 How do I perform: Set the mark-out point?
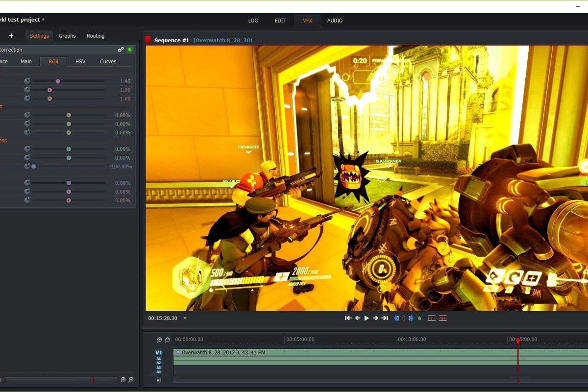click(x=411, y=318)
